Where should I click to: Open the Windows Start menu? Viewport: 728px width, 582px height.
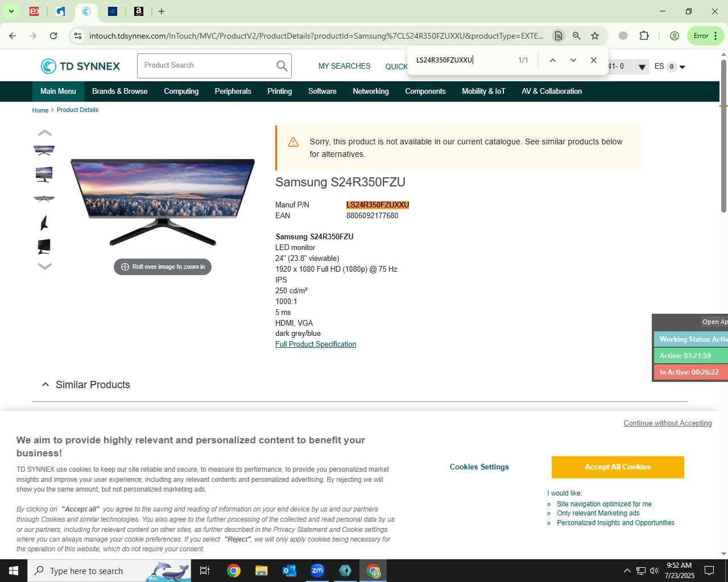(x=14, y=571)
